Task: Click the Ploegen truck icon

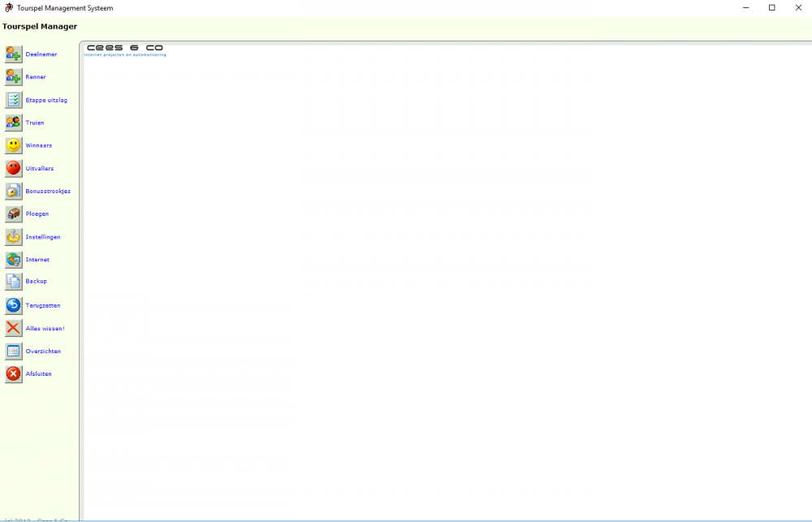Action: tap(14, 214)
